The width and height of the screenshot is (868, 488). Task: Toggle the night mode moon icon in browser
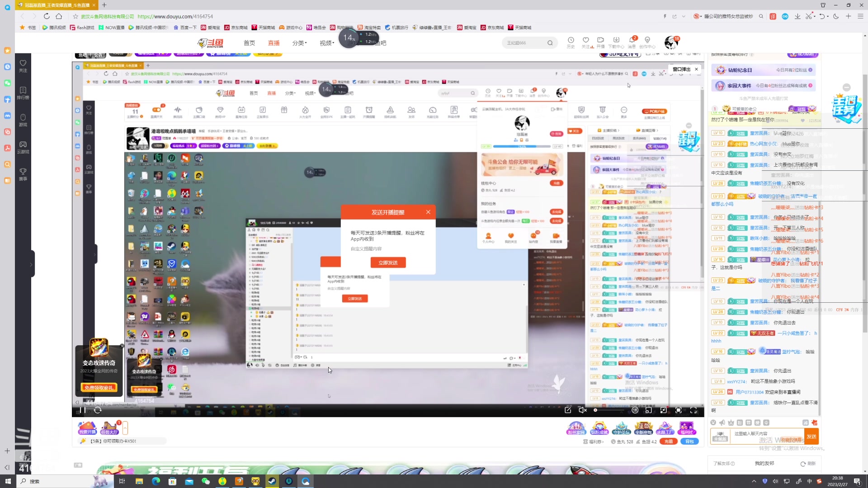pyautogui.click(x=836, y=16)
